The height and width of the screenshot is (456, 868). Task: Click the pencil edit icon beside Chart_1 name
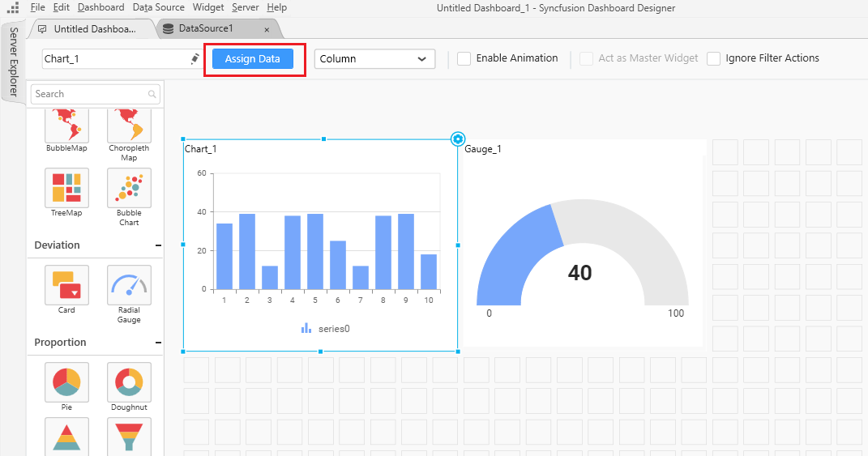click(x=195, y=59)
